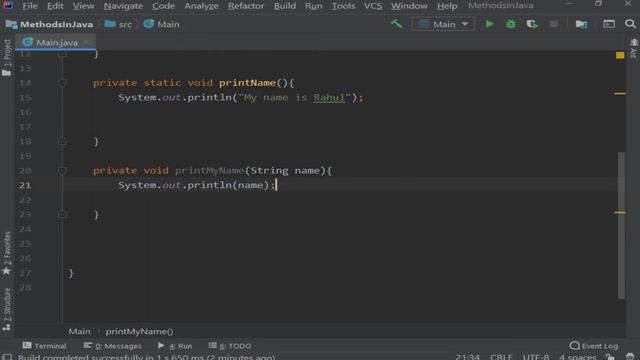Image resolution: width=640 pixels, height=360 pixels.
Task: Open the Window menu
Action: [x=409, y=6]
